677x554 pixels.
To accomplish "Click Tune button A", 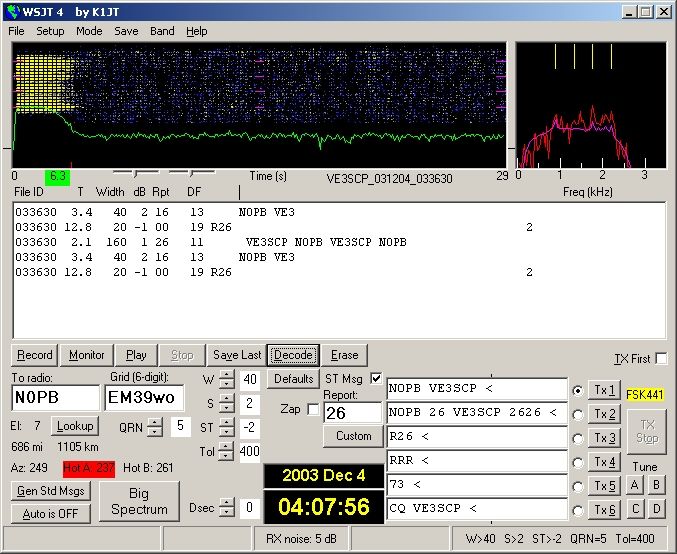I will (634, 484).
